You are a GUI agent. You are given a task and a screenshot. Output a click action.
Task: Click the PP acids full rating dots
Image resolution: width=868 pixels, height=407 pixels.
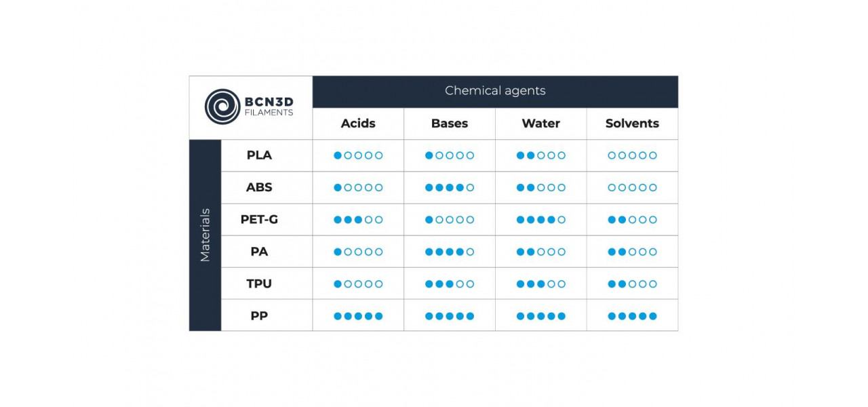click(358, 316)
